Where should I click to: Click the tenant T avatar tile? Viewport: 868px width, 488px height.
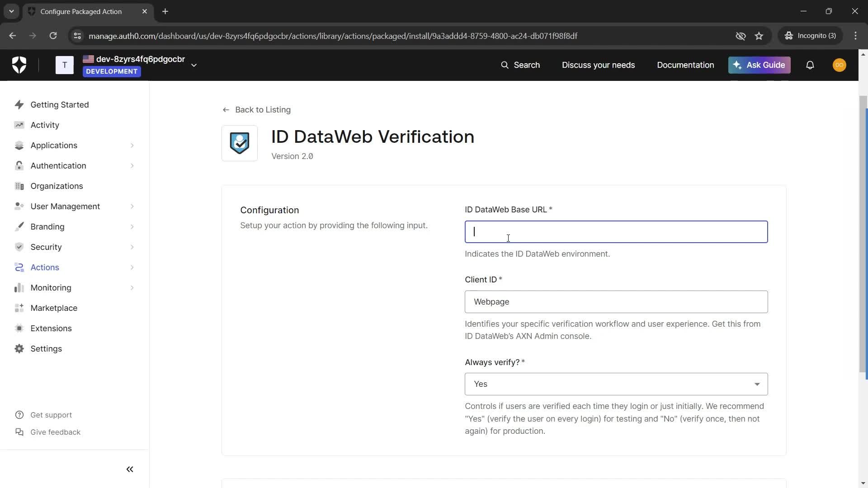(x=65, y=65)
